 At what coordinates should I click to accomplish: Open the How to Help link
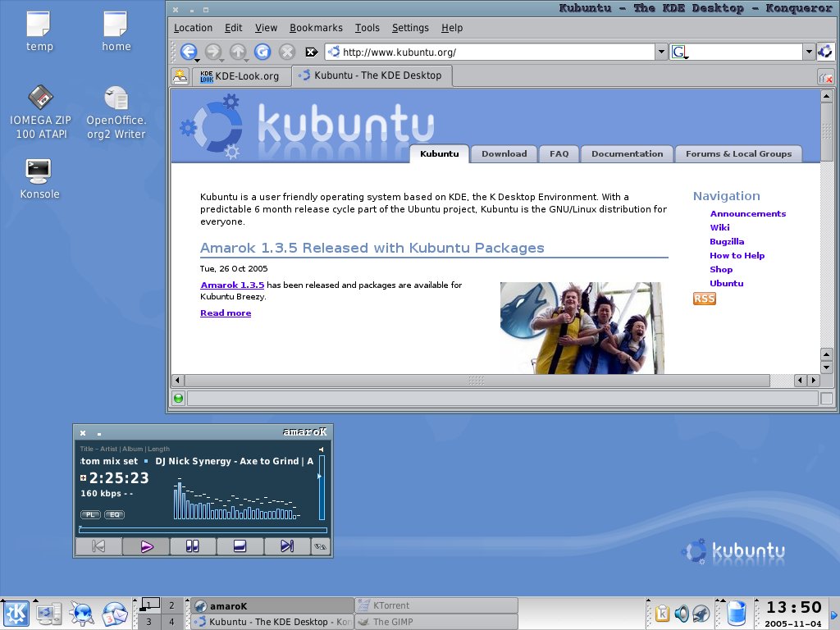click(x=737, y=256)
